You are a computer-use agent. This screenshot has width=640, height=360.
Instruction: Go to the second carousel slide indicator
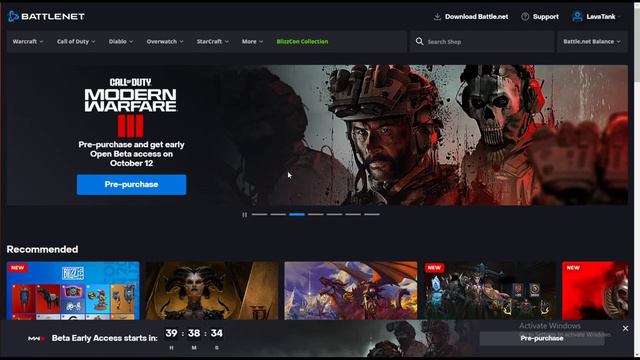coord(278,214)
